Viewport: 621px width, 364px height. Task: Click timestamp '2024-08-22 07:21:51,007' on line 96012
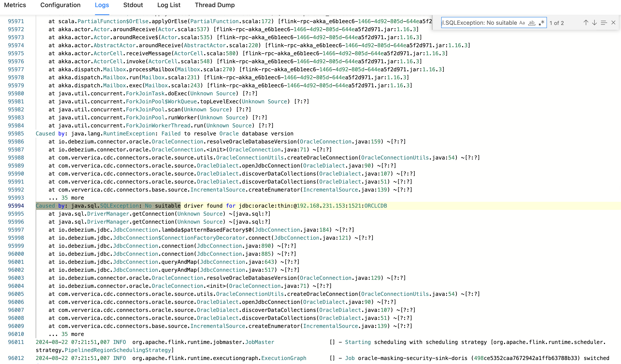73,358
